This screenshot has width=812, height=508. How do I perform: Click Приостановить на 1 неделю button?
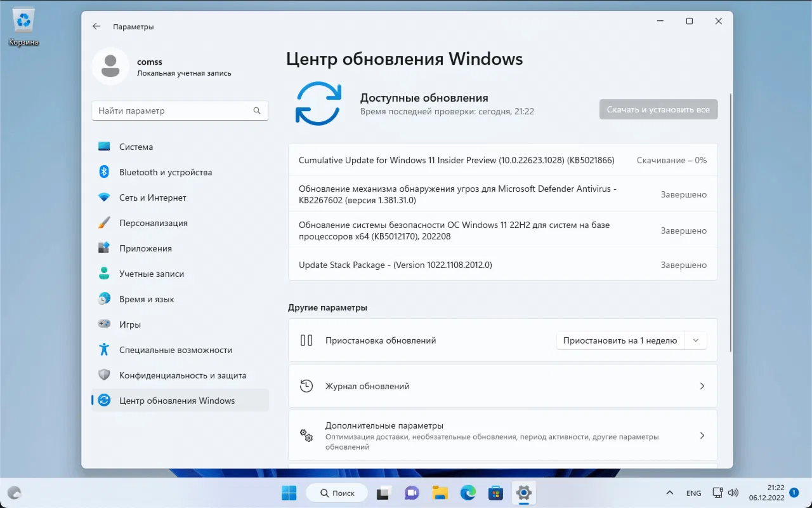tap(620, 340)
